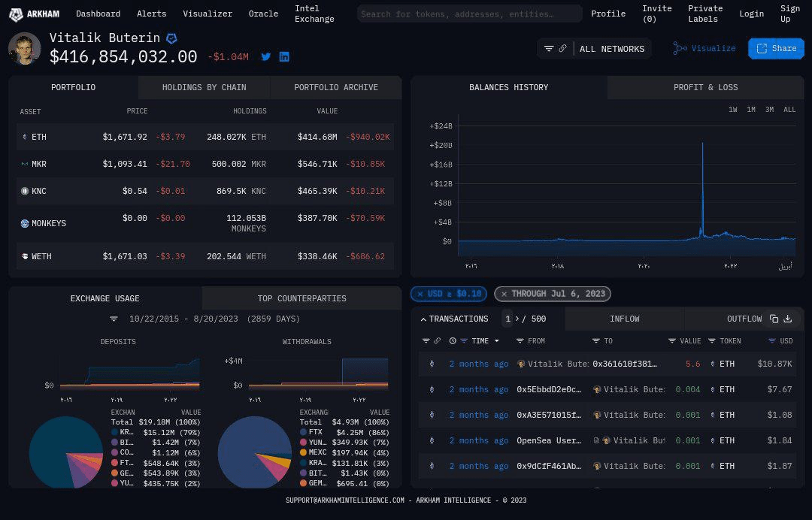Click the verified badge next to Vitalik Buterin
This screenshot has height=520, width=812.
coord(171,38)
